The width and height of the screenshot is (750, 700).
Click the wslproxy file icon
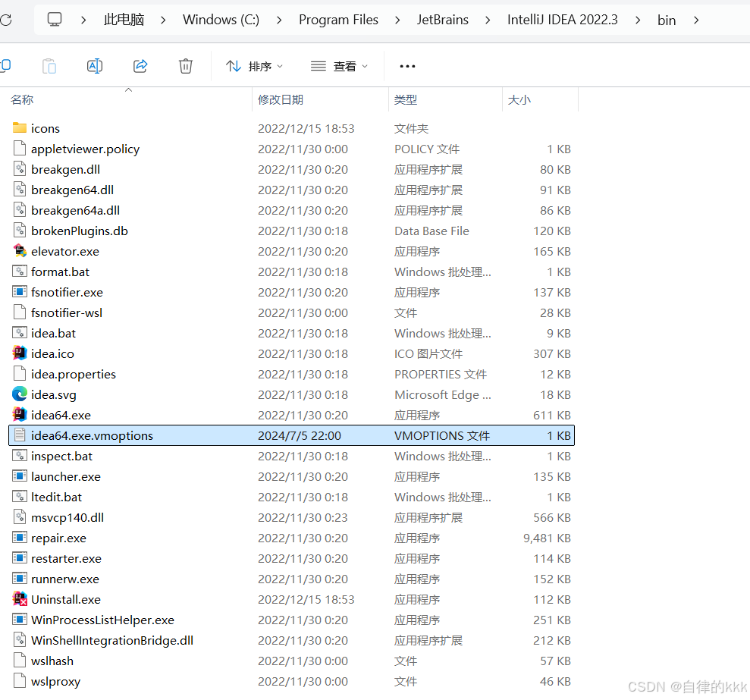pyautogui.click(x=20, y=680)
